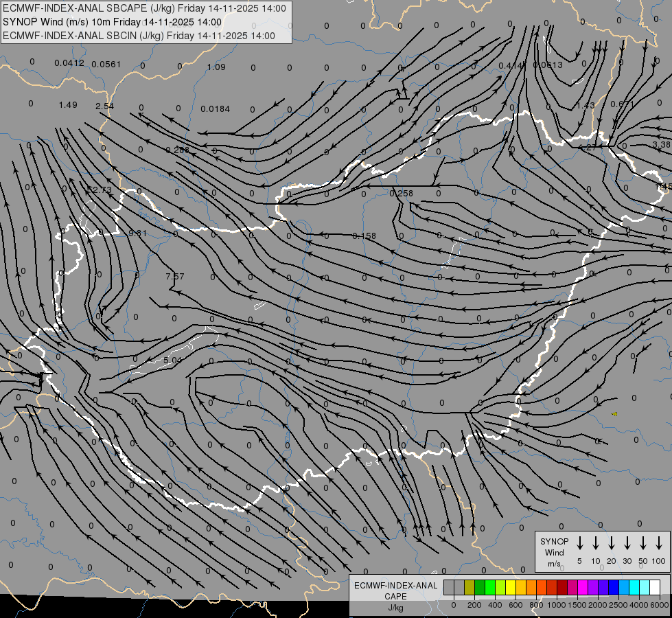The width and height of the screenshot is (672, 618).
Task: Click the 0.286 value on the map
Action: (x=177, y=150)
